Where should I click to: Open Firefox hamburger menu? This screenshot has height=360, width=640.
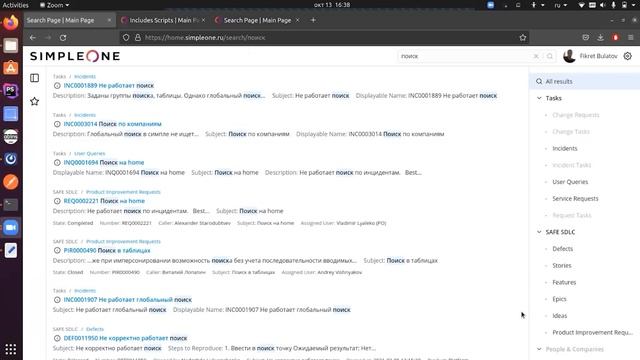(x=631, y=38)
